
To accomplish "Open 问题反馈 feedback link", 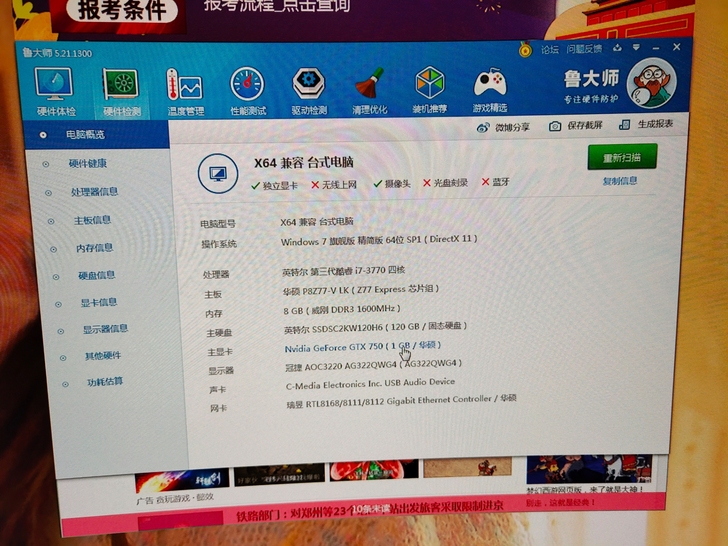I will point(584,49).
